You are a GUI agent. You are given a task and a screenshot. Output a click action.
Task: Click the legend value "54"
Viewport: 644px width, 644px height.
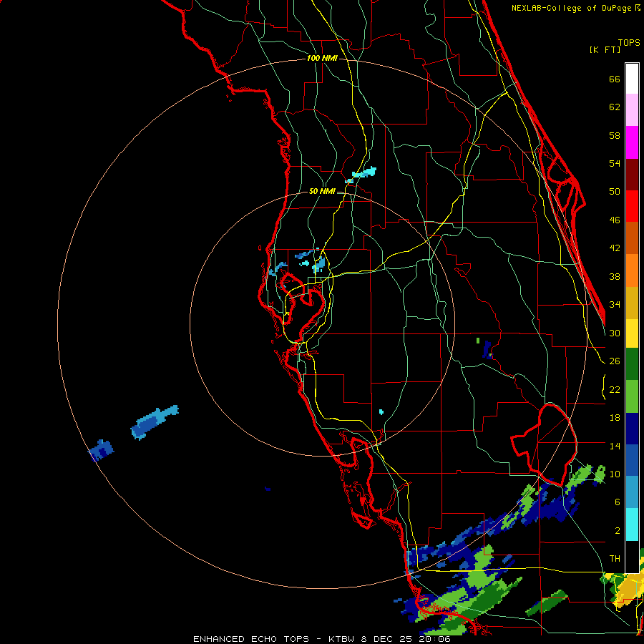pyautogui.click(x=615, y=163)
